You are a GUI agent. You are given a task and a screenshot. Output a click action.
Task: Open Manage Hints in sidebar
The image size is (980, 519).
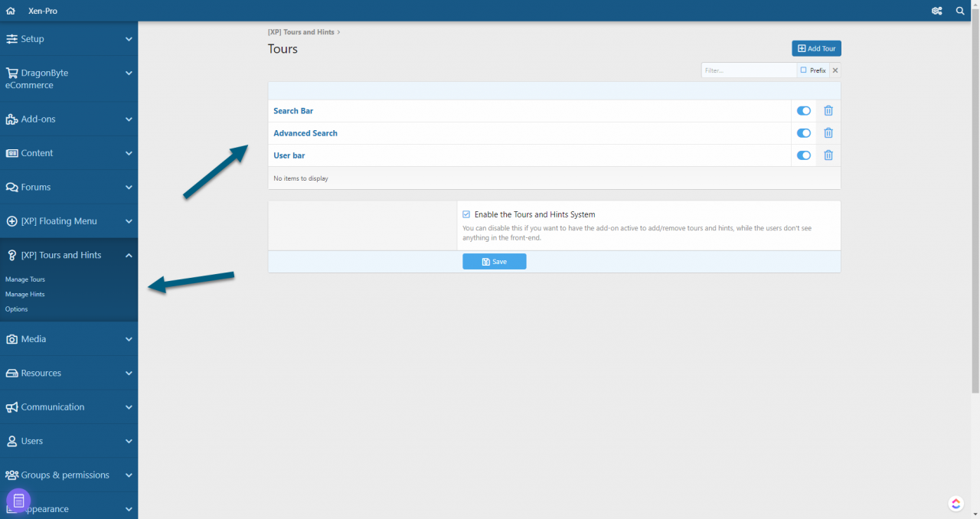pos(25,294)
